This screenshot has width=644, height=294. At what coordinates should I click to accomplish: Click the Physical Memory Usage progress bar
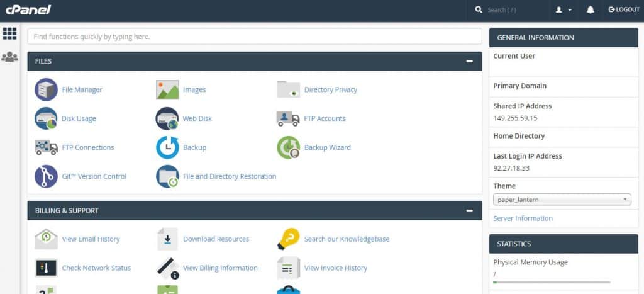click(x=552, y=283)
